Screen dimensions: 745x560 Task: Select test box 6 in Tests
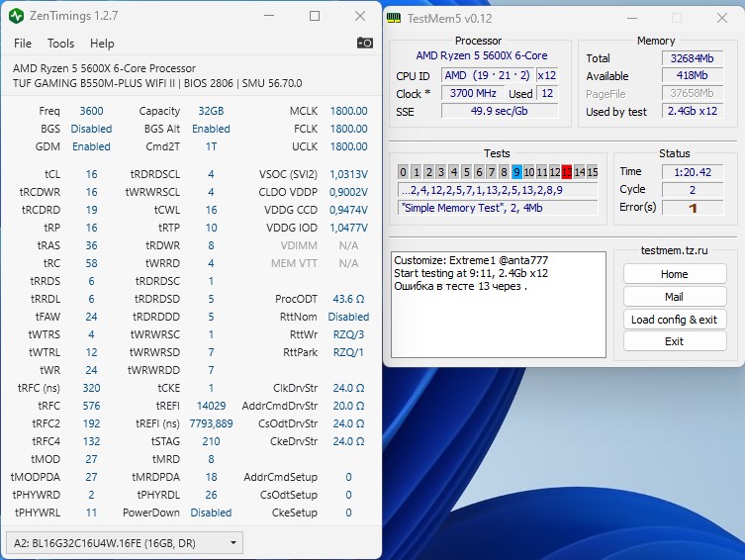(479, 172)
